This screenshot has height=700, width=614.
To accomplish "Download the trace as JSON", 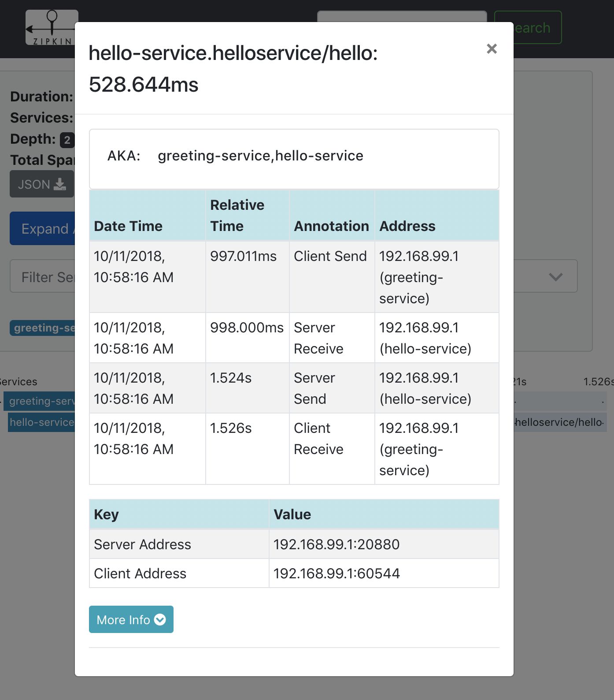I will coord(42,184).
